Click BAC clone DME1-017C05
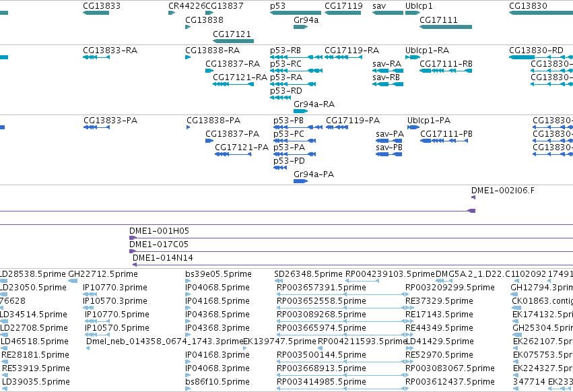Screen dimensions: 573x392 pyautogui.click(x=159, y=244)
